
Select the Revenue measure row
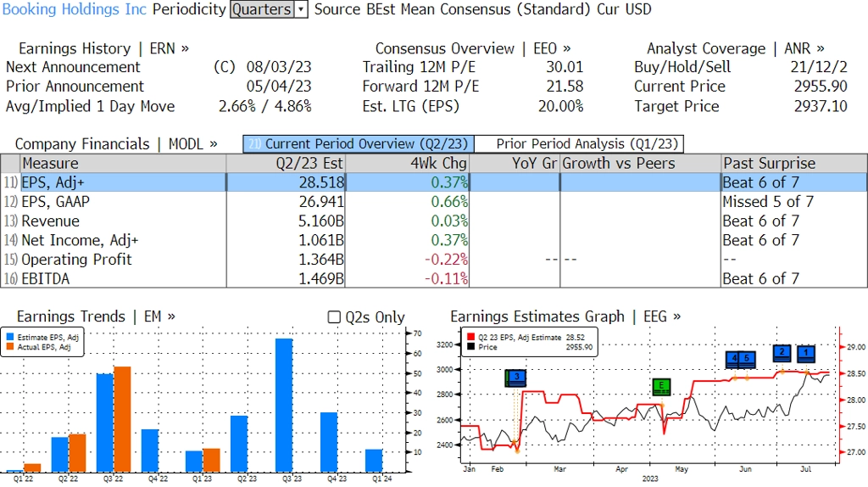(434, 221)
